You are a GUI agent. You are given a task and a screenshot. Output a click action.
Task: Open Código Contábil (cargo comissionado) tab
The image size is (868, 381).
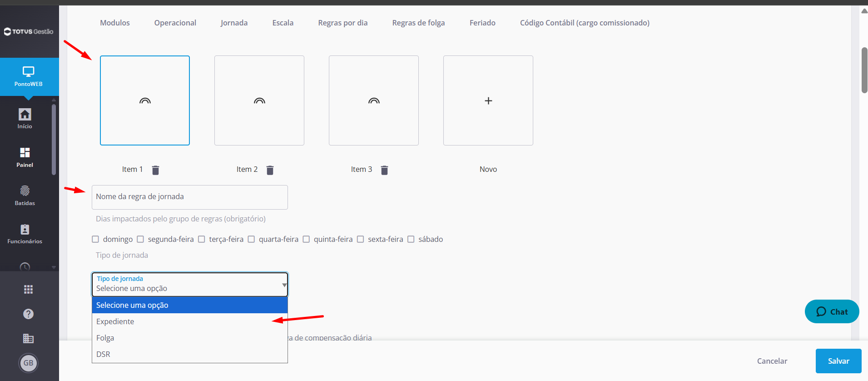(585, 23)
